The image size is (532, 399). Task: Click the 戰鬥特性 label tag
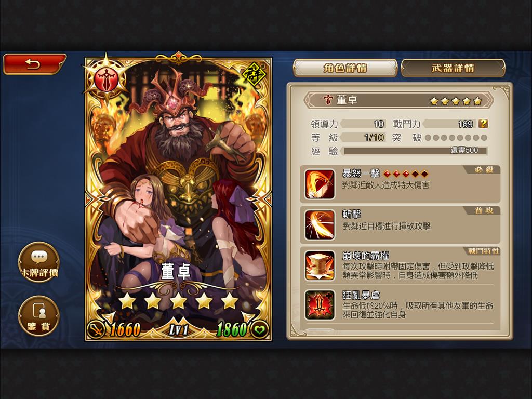point(484,251)
